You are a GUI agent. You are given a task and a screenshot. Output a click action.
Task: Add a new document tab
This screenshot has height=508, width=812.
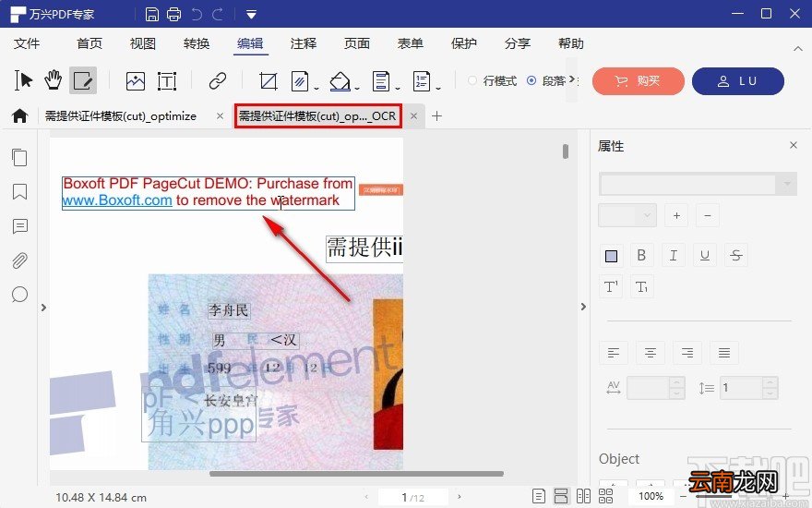[x=436, y=116]
